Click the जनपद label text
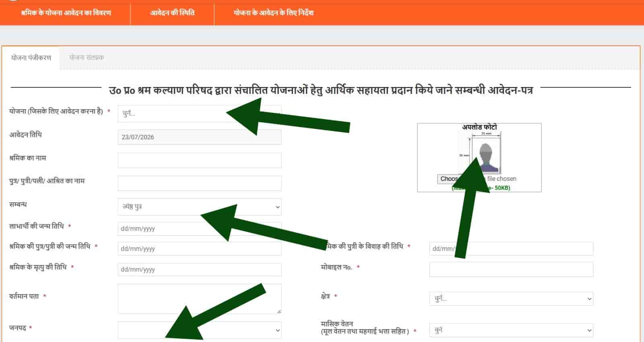Screen dimensions: 644x342 point(18,328)
